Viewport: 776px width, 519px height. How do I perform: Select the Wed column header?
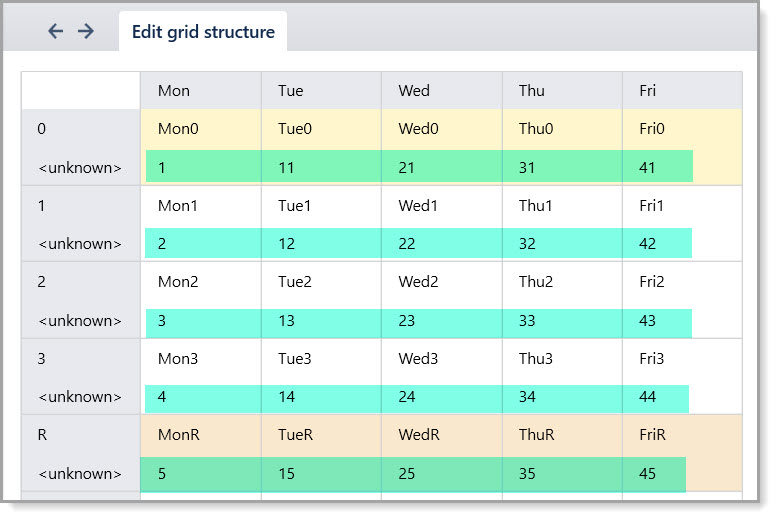pos(441,91)
